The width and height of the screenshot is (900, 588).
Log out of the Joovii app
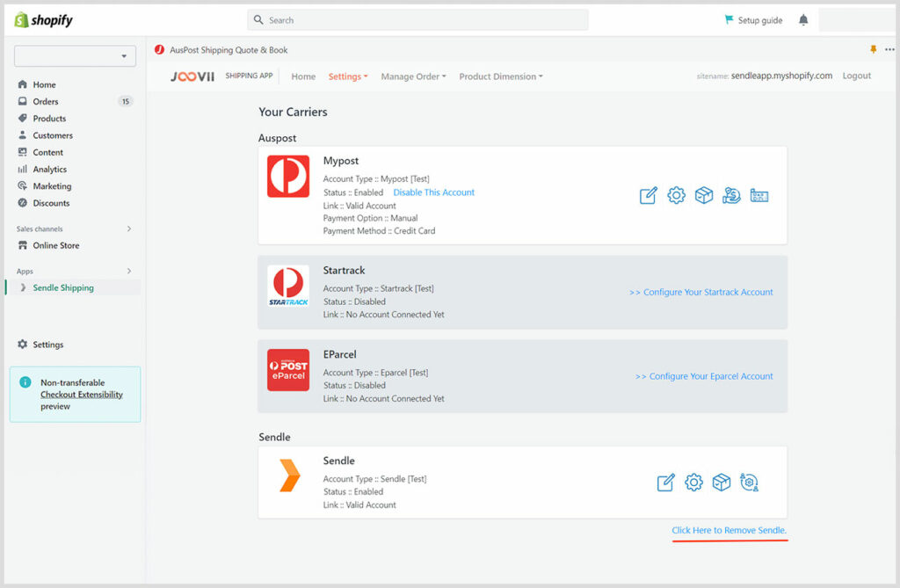tap(856, 76)
